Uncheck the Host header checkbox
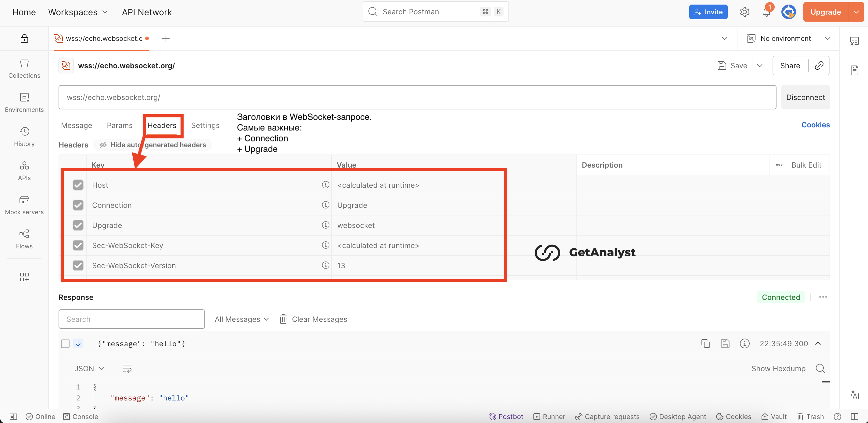 pos(78,185)
